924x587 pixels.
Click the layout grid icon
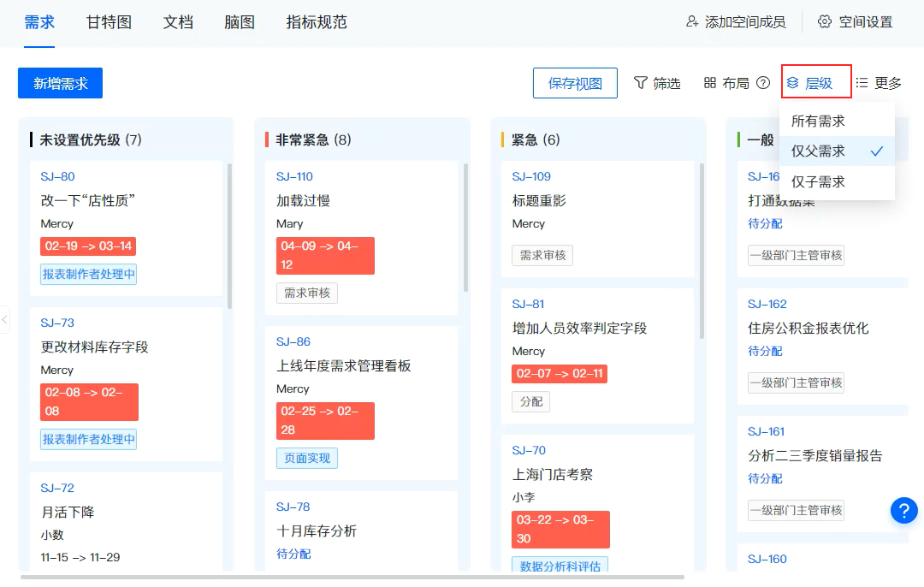(x=710, y=83)
